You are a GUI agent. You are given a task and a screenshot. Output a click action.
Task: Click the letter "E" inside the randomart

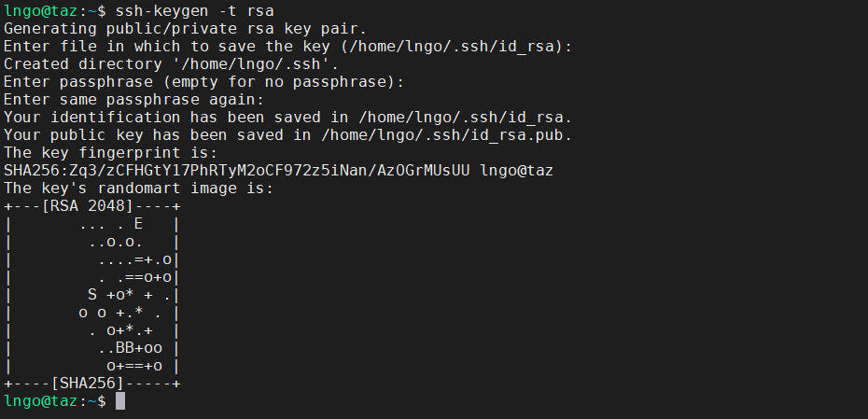point(138,224)
